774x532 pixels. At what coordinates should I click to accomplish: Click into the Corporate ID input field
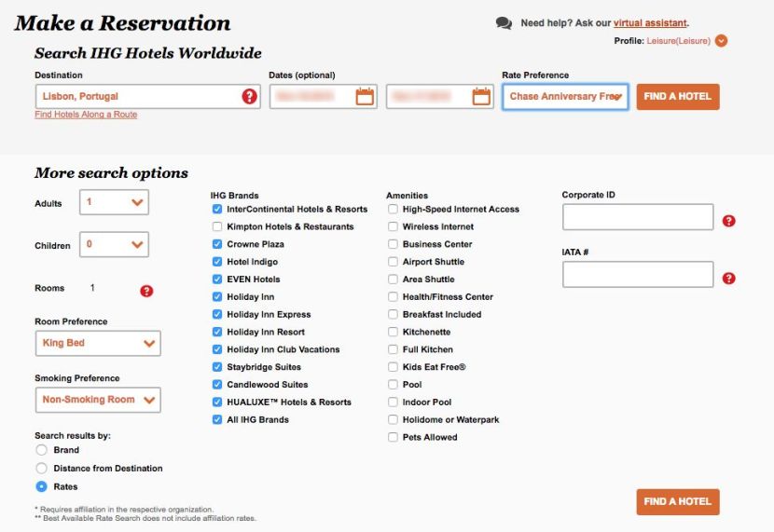tap(638, 217)
